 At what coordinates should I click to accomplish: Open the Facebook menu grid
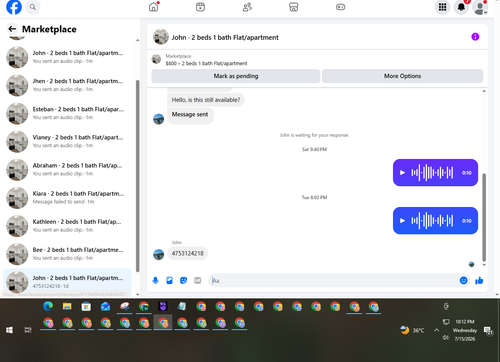(442, 7)
